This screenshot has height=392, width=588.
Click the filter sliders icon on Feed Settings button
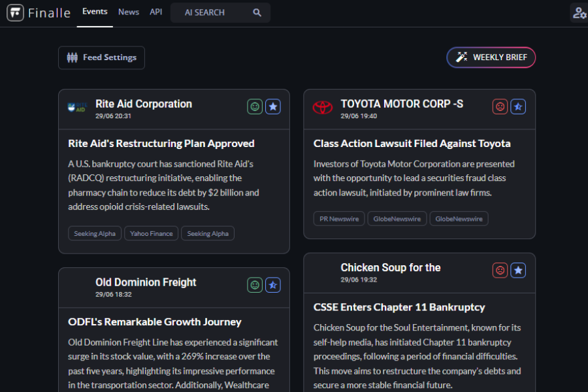(74, 57)
